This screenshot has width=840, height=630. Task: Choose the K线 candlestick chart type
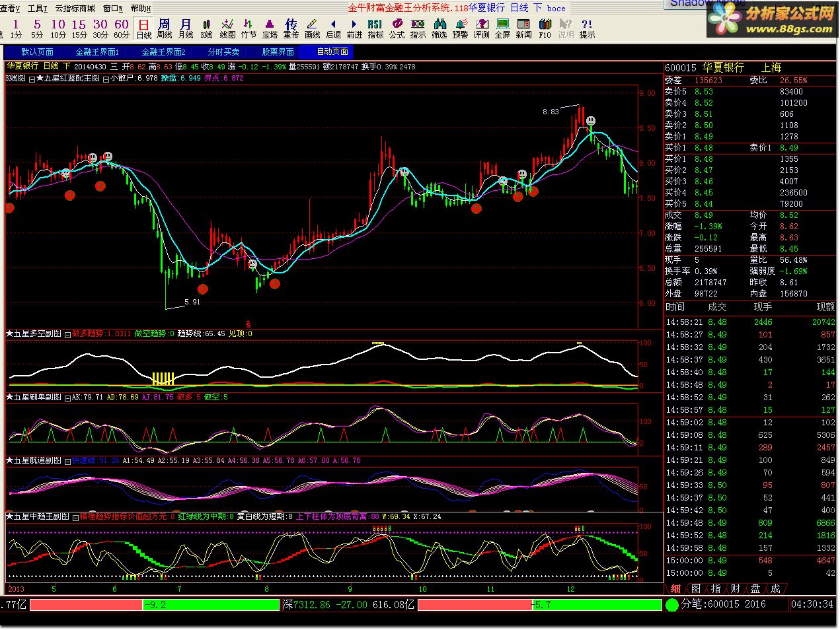pyautogui.click(x=207, y=28)
